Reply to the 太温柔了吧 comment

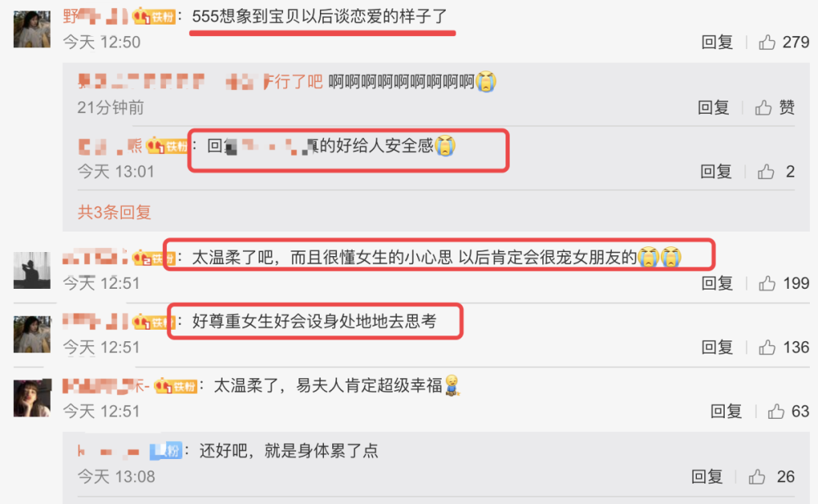(717, 283)
